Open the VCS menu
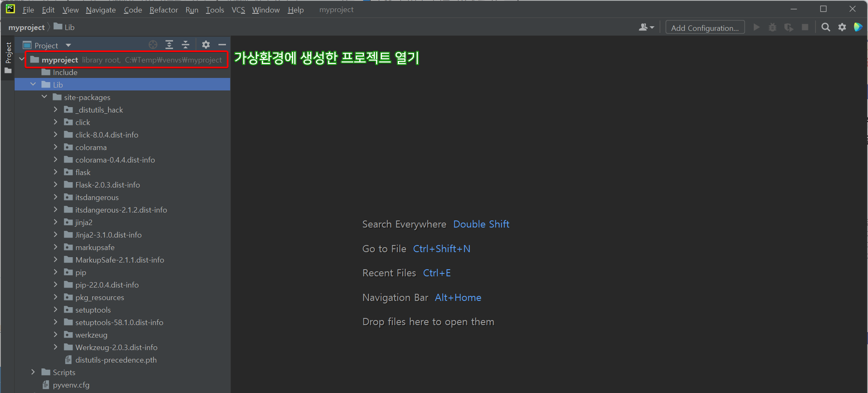The image size is (868, 393). [x=238, y=10]
